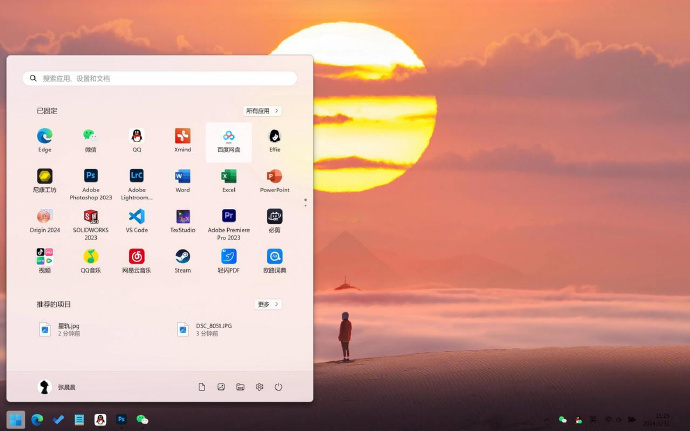Expand the 所有应用 (All apps) list
The width and height of the screenshot is (690, 431).
coord(262,111)
